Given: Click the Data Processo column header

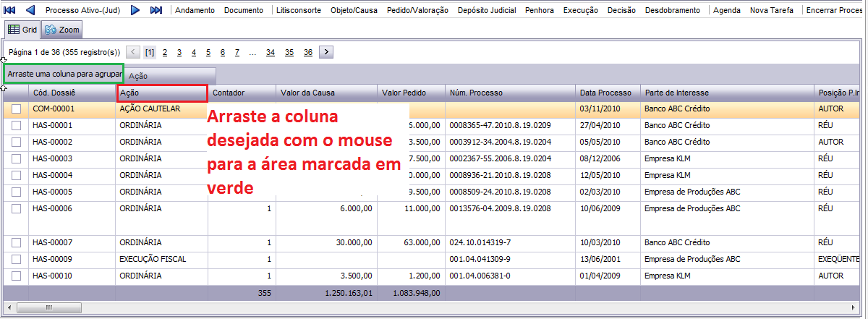Looking at the screenshot, I should click(x=606, y=93).
